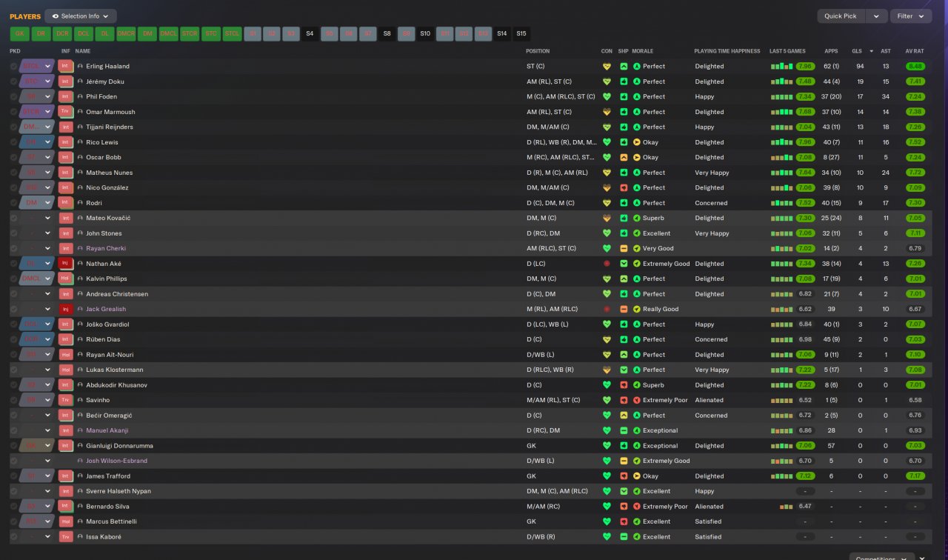948x560 pixels.
Task: Click the morale icon for Bećir Omeragić
Action: pyautogui.click(x=637, y=416)
